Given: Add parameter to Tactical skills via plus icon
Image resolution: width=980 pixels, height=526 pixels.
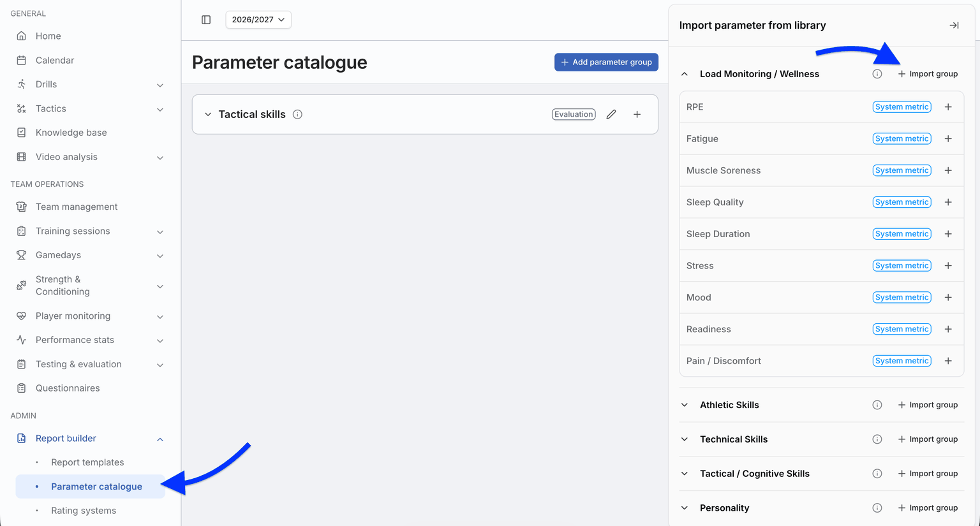Looking at the screenshot, I should click(x=637, y=115).
